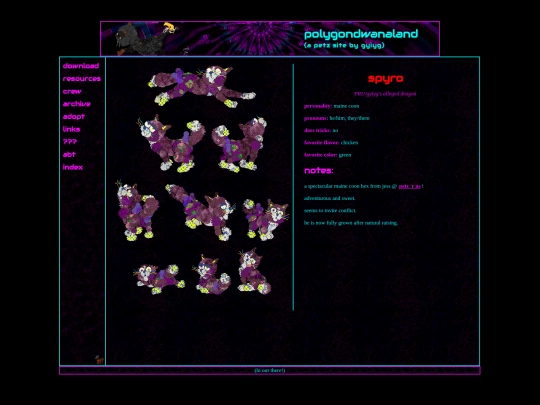The height and width of the screenshot is (405, 540).
Task: Click the (a petz site by gyiyg) subtitle
Action: [x=344, y=45]
